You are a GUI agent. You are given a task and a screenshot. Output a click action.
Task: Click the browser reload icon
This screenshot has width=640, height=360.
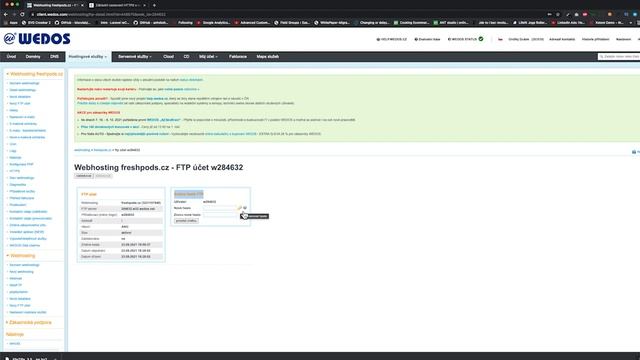point(22,14)
